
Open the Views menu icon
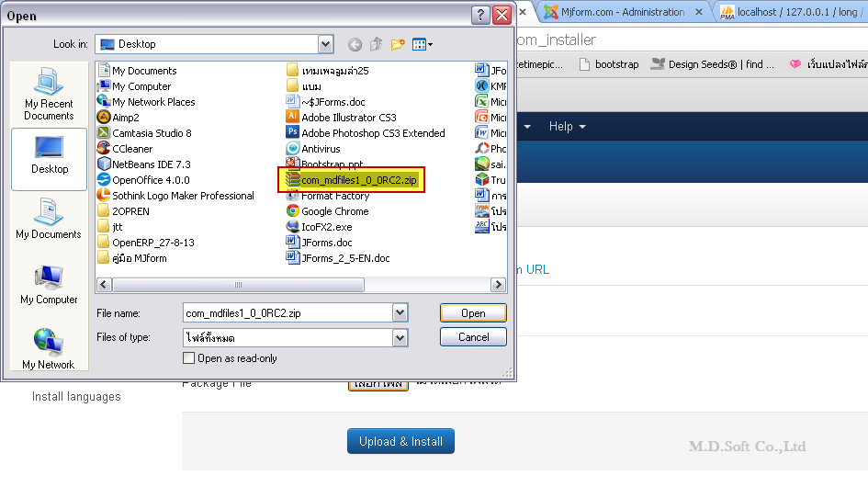[422, 44]
